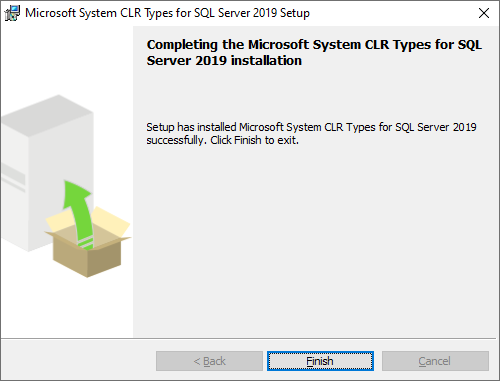Click the window title 'Microsoft System CLR Types' text
This screenshot has height=381, width=500.
98,13
